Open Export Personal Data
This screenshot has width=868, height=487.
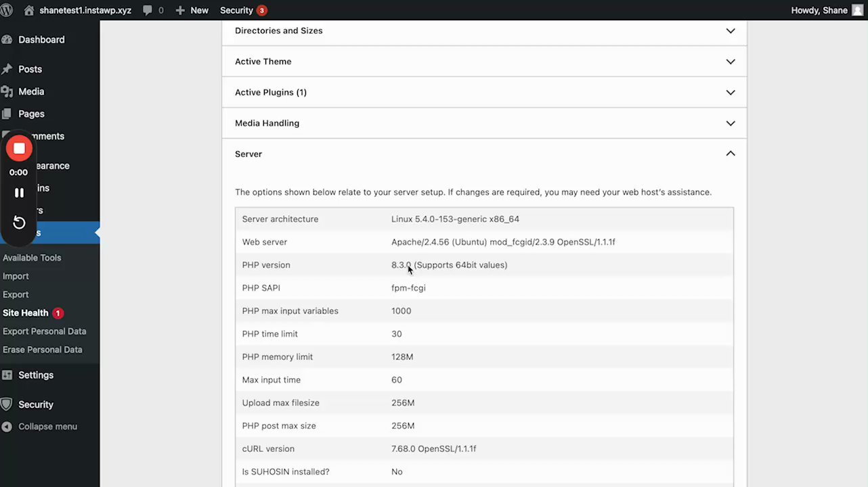pyautogui.click(x=45, y=331)
